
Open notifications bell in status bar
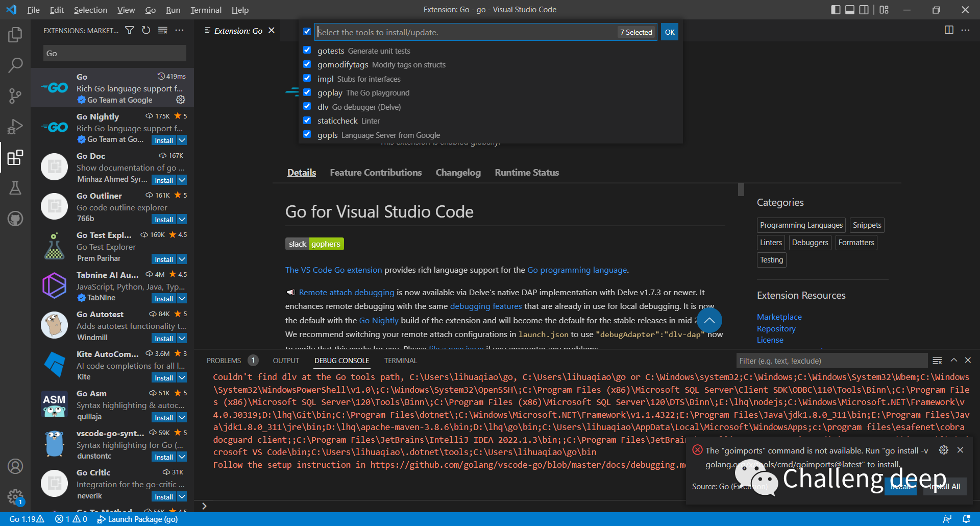(966, 519)
